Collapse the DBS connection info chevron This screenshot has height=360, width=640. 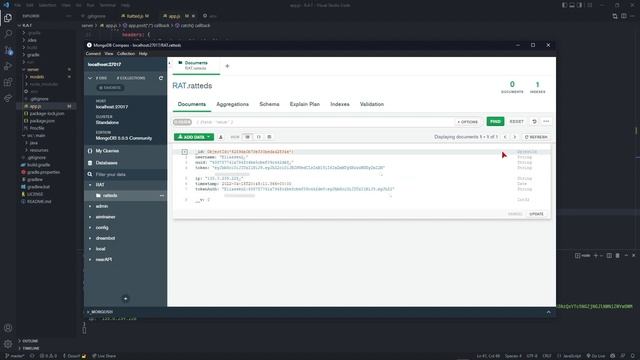[90, 78]
